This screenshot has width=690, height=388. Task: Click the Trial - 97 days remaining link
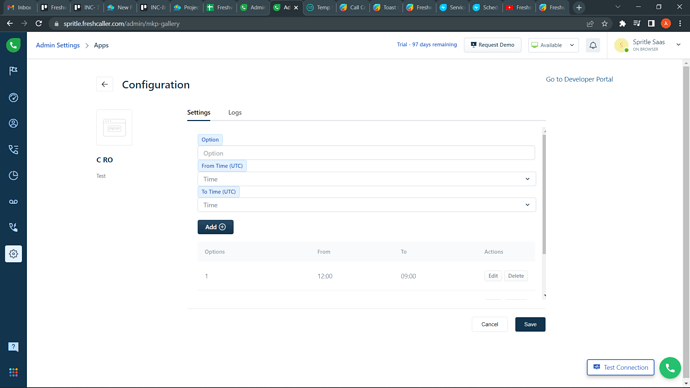click(x=427, y=44)
